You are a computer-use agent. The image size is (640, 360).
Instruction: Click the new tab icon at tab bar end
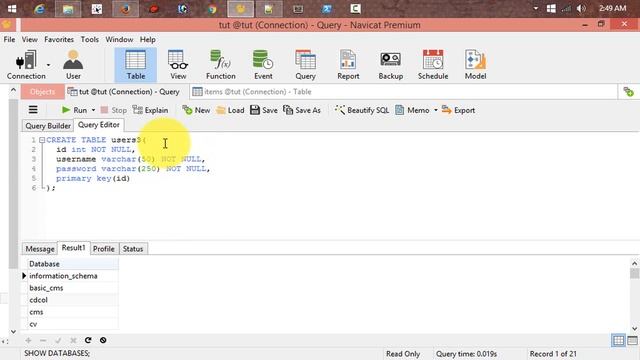629,92
